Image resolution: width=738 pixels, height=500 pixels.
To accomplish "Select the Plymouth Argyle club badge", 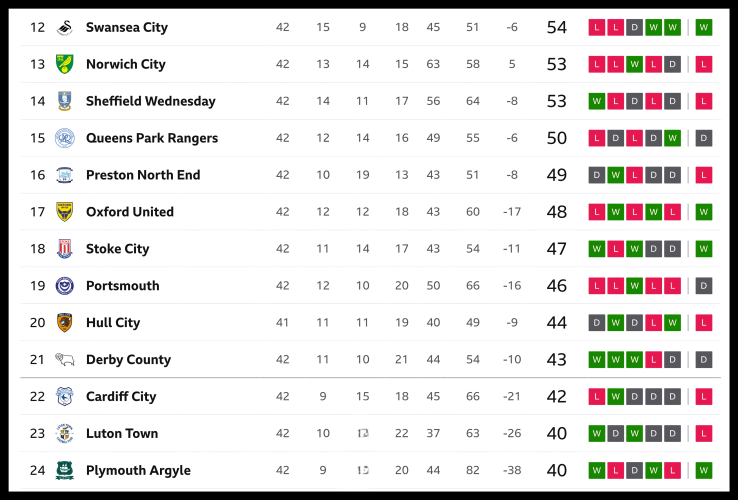I will point(65,471).
